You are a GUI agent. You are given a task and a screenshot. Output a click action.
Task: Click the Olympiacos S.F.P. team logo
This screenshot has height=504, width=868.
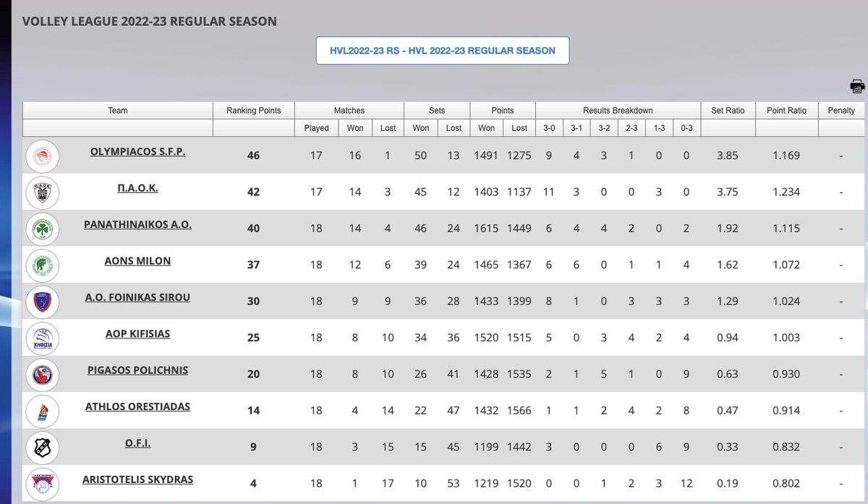(x=43, y=156)
